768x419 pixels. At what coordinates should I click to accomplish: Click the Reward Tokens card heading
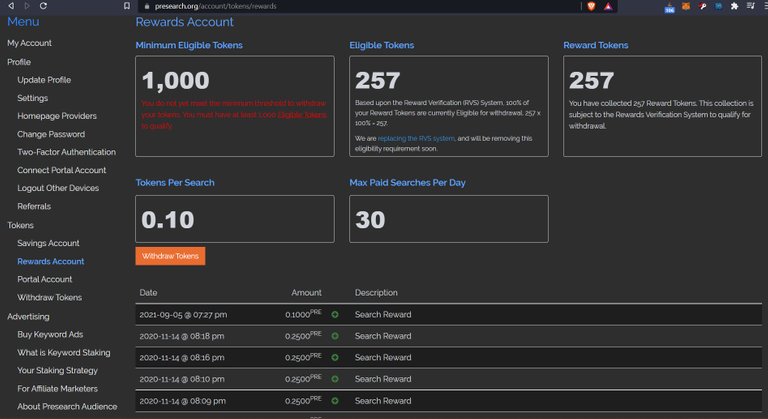596,45
